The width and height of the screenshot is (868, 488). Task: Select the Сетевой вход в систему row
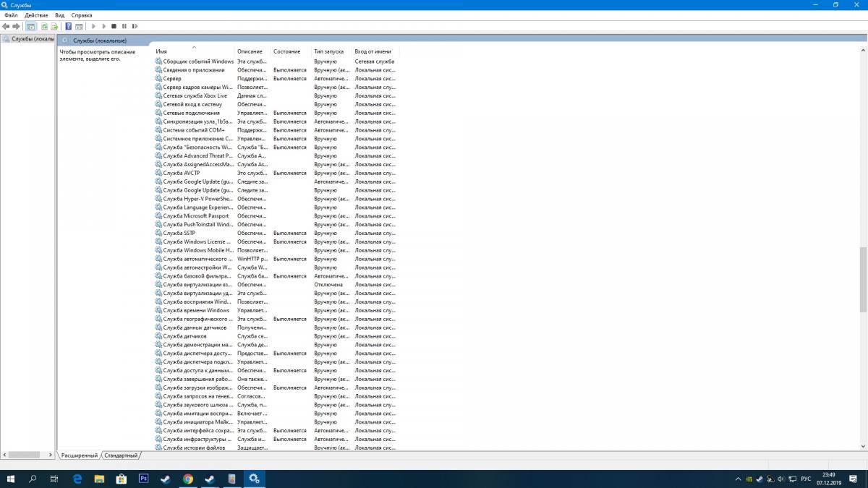(x=276, y=104)
